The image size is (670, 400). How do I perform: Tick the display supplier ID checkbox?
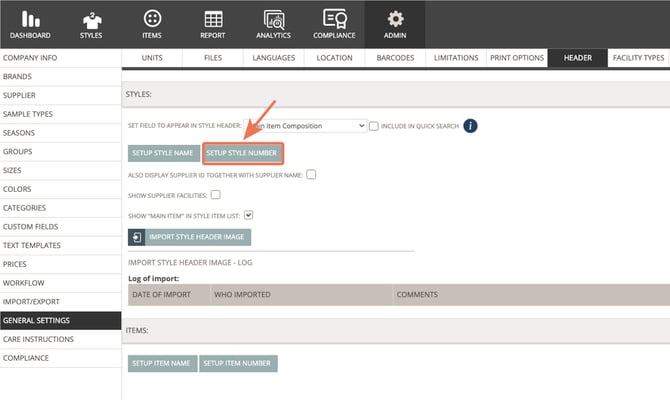coord(311,174)
